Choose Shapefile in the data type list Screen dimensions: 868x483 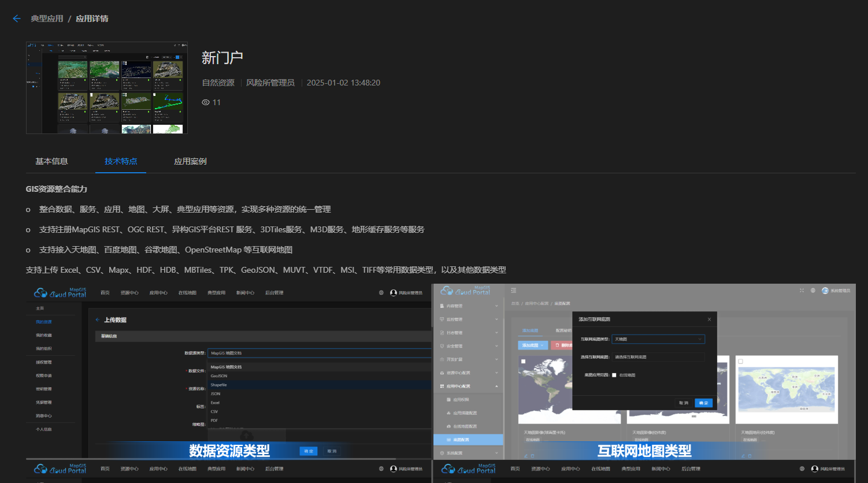click(x=219, y=385)
